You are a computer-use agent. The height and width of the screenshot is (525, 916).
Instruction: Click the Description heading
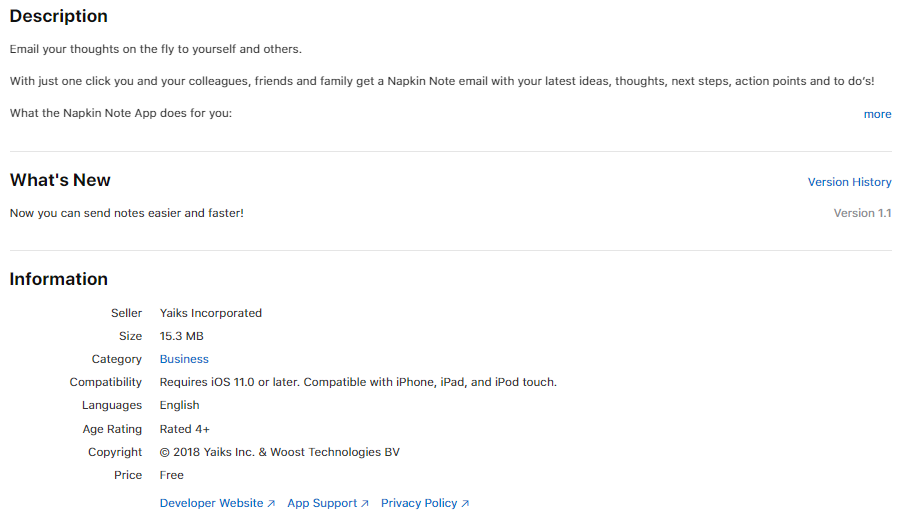tap(58, 16)
